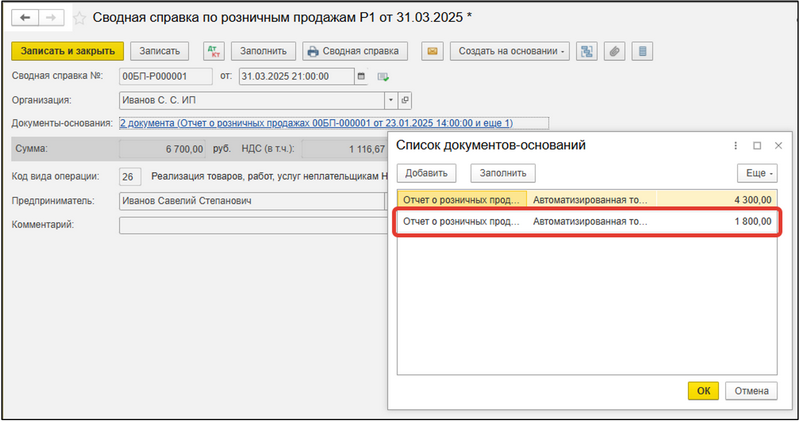Open the calendar picker for date field

pos(361,76)
